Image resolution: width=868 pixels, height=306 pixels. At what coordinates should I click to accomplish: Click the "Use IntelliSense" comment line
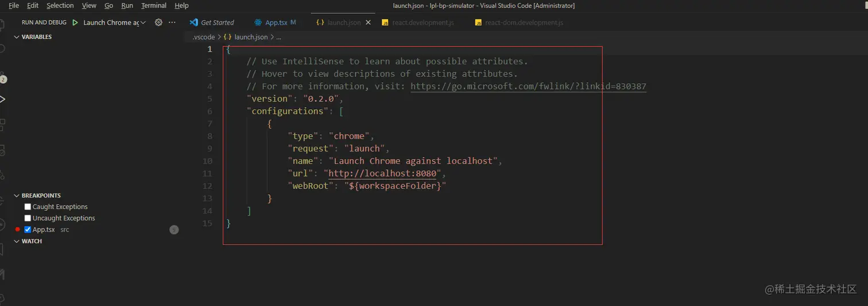pos(387,61)
